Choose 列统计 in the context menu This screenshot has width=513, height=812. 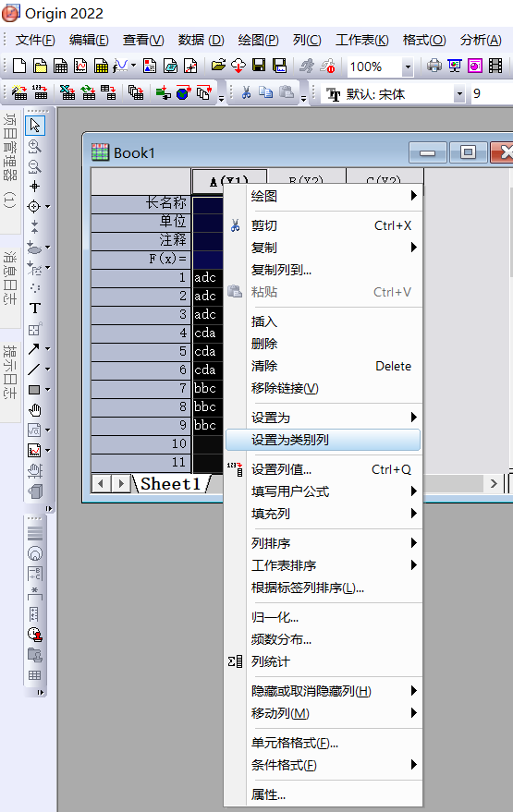[x=323, y=661]
